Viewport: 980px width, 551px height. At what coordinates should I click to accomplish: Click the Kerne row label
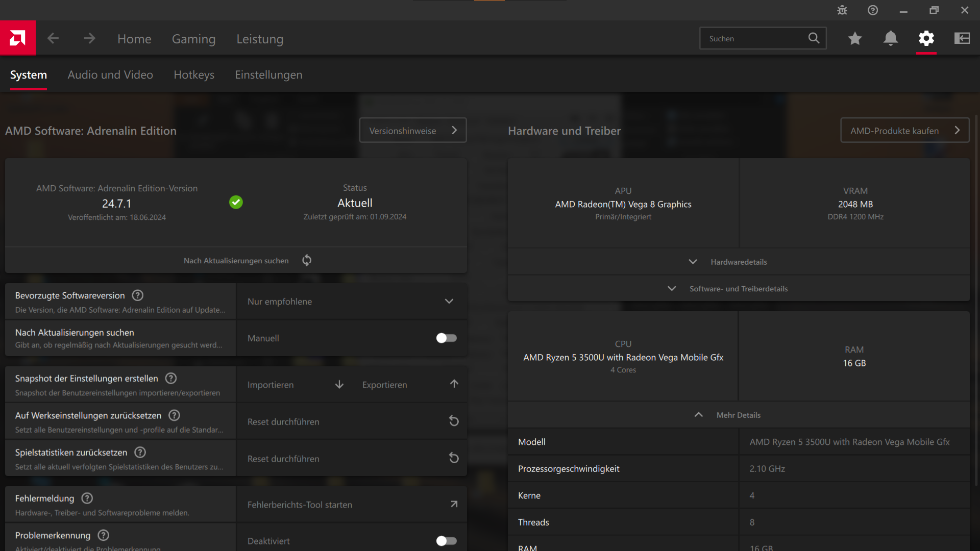(529, 495)
